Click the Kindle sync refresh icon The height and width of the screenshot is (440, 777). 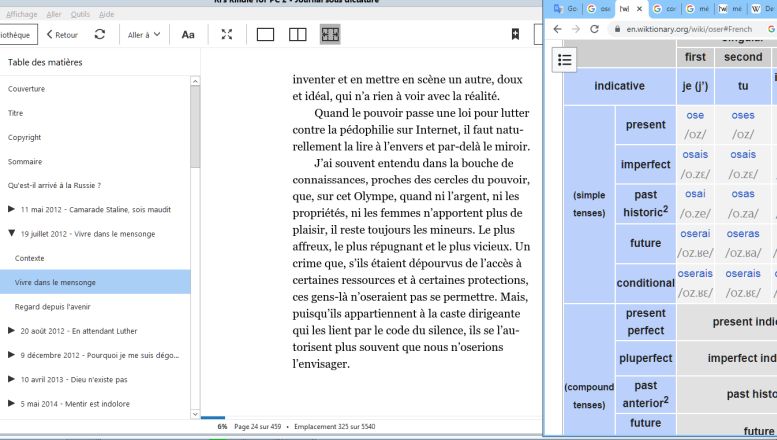(x=100, y=34)
